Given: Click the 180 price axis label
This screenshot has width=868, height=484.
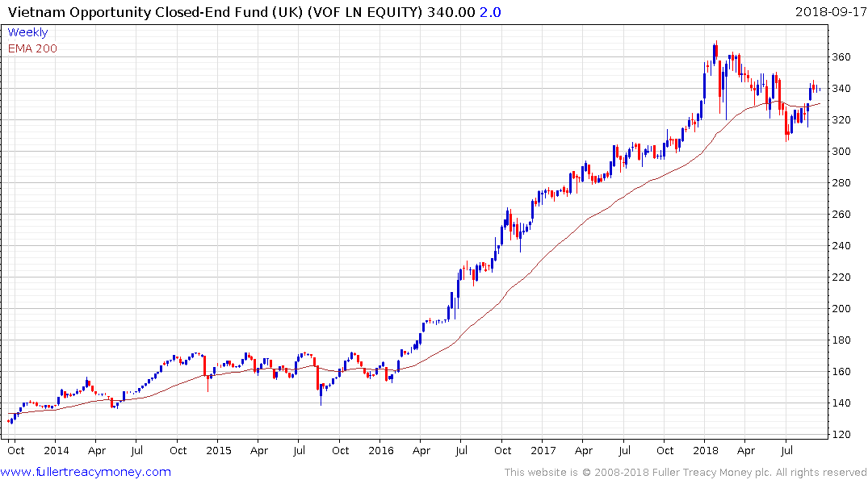Looking at the screenshot, I should pos(841,340).
